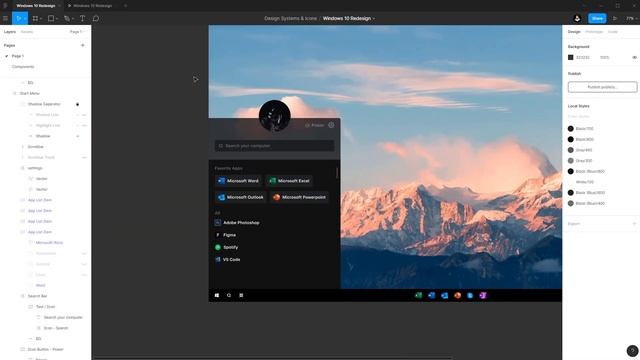Open the Pen tool dropdown arrow

point(73,18)
